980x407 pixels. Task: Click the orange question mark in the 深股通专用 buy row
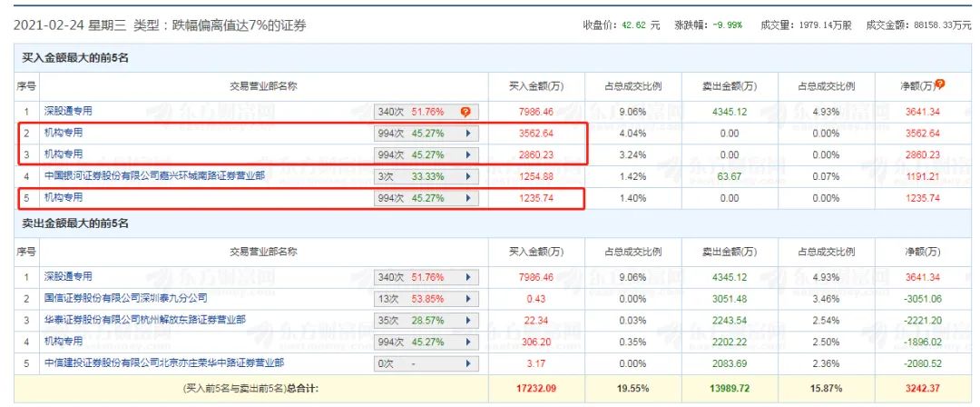coord(465,113)
